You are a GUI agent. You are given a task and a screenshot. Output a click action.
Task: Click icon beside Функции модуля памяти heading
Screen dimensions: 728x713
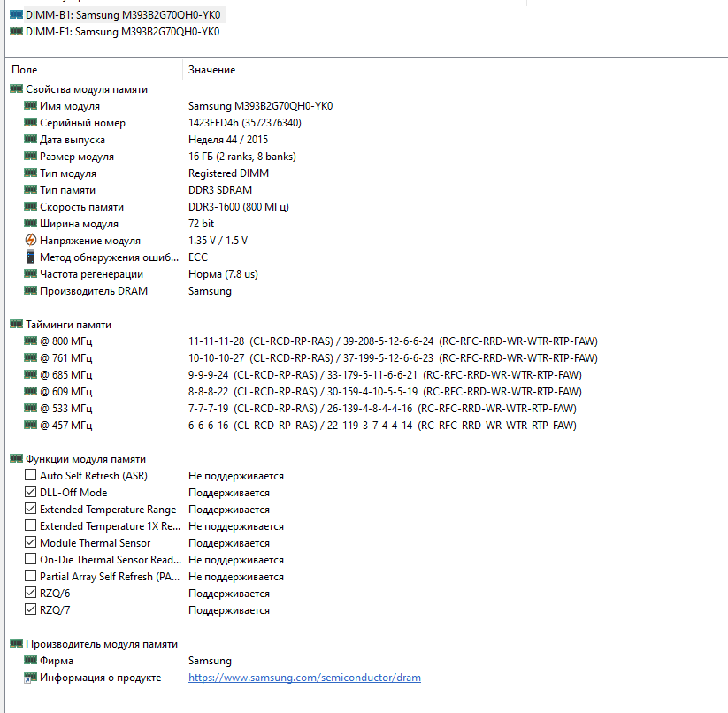click(16, 458)
